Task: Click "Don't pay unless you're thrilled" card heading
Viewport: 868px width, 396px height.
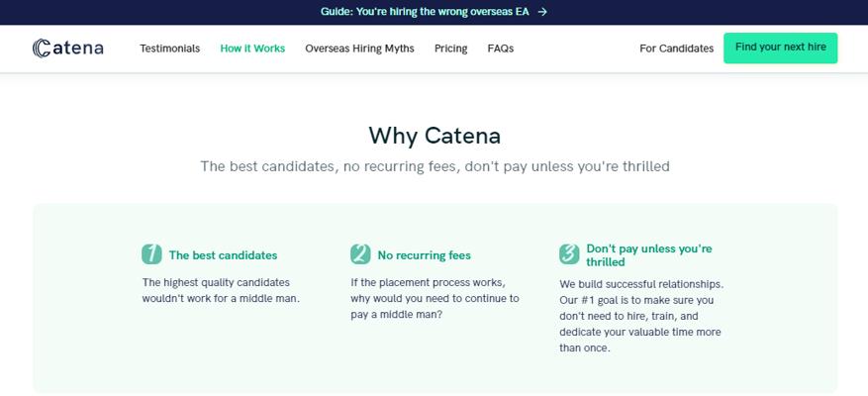Action: [x=648, y=255]
